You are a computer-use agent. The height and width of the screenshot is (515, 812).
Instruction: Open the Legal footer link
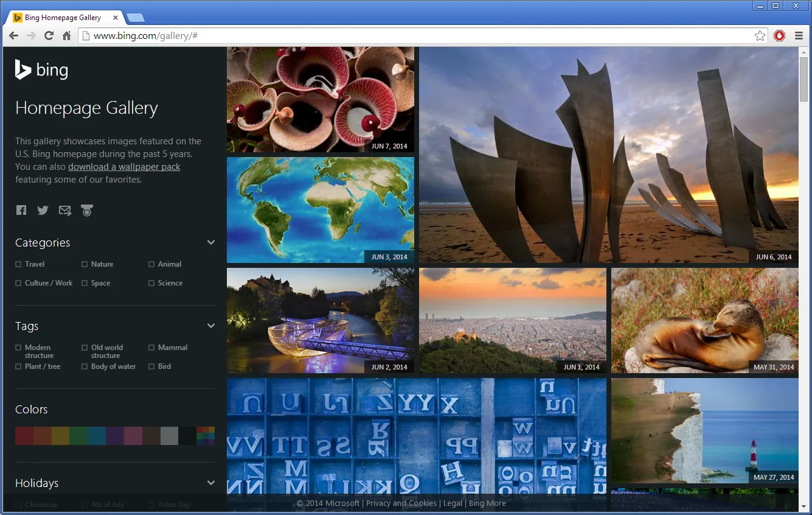pos(453,503)
